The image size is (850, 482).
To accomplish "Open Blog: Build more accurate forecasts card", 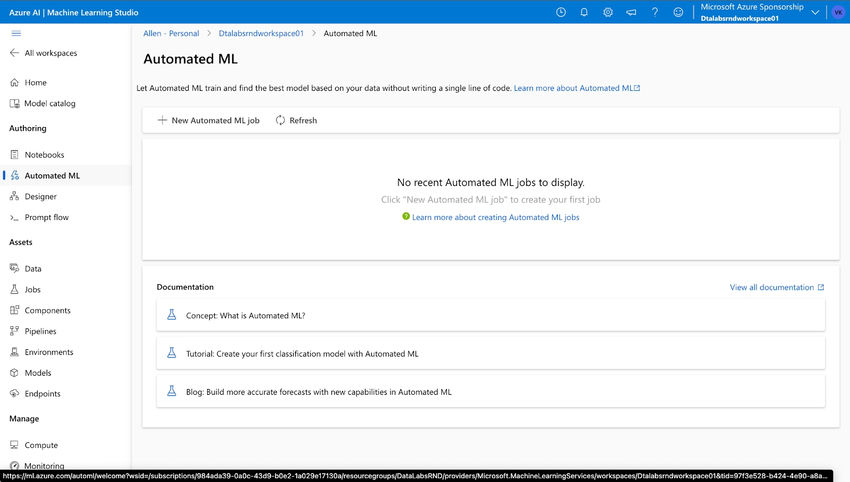I will coord(491,391).
